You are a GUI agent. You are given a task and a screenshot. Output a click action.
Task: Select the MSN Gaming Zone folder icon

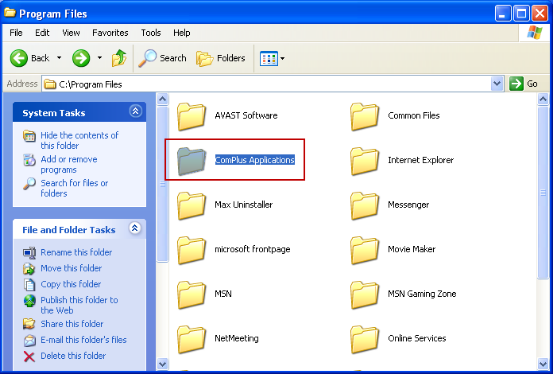coord(364,294)
